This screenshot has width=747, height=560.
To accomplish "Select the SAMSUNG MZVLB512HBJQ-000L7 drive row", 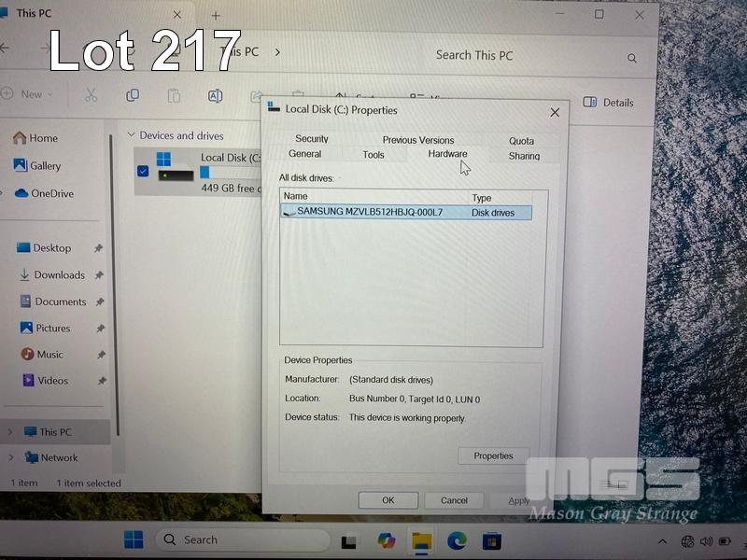I will (x=406, y=213).
